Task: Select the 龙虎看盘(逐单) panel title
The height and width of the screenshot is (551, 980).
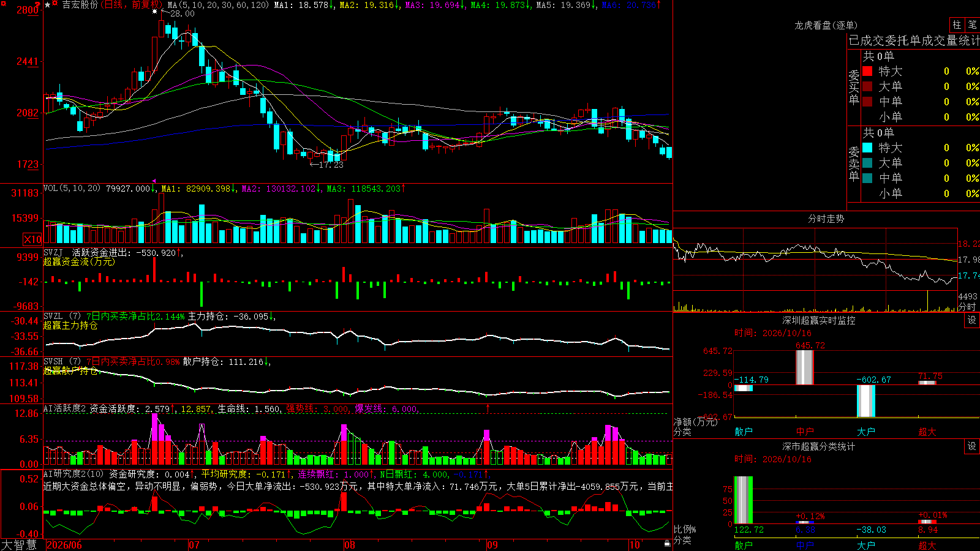Action: click(826, 25)
